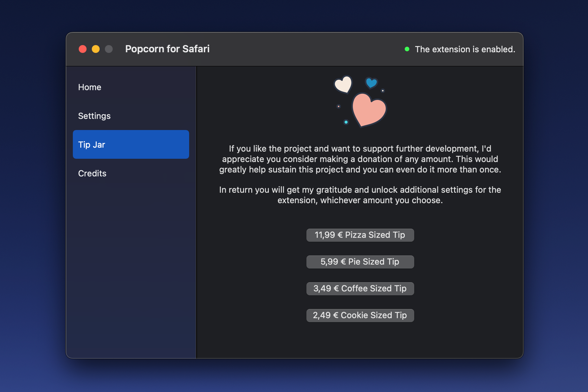Viewport: 588px width, 392px height.
Task: Click the tiny cyan dot below the hearts
Action: pos(346,122)
